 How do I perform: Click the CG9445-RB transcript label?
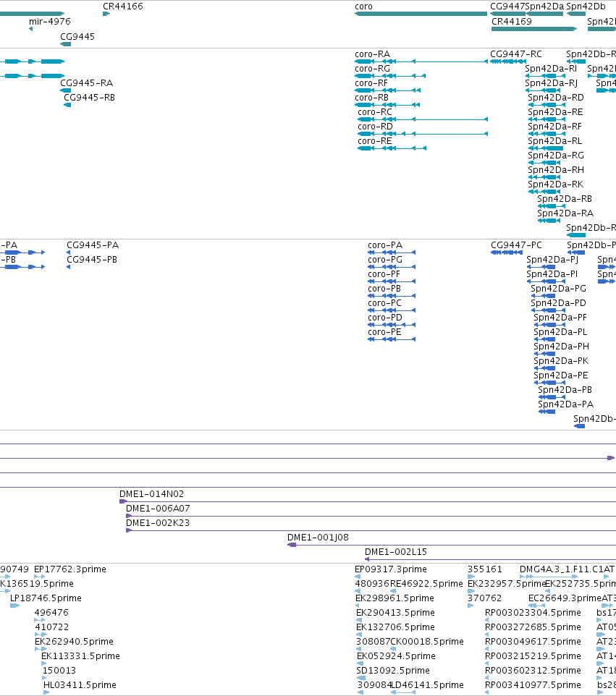[x=89, y=97]
